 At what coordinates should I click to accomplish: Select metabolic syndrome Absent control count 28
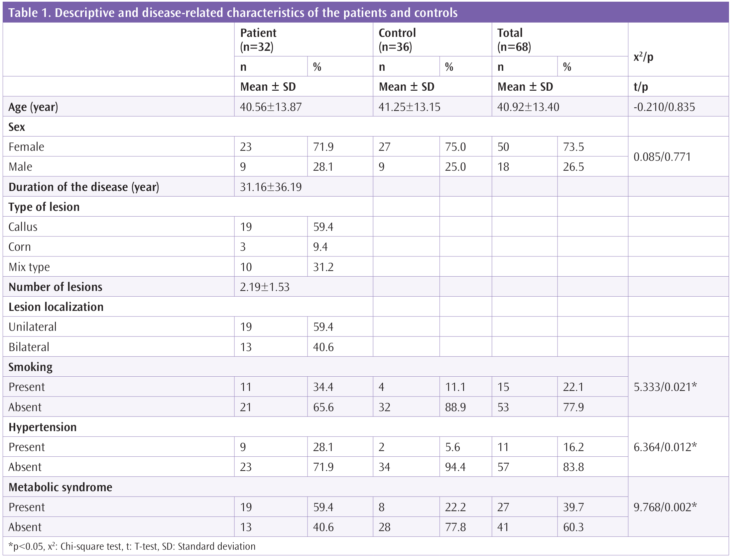(384, 527)
